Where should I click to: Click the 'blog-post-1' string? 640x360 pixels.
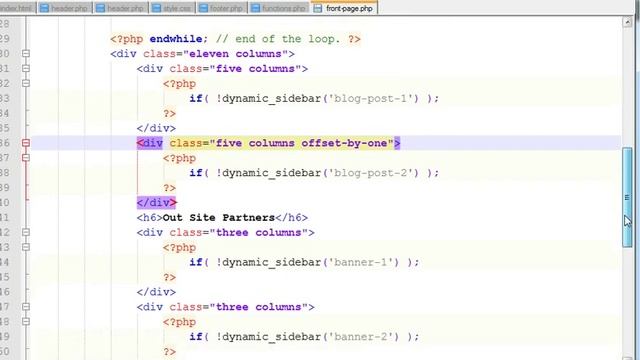coord(373,98)
